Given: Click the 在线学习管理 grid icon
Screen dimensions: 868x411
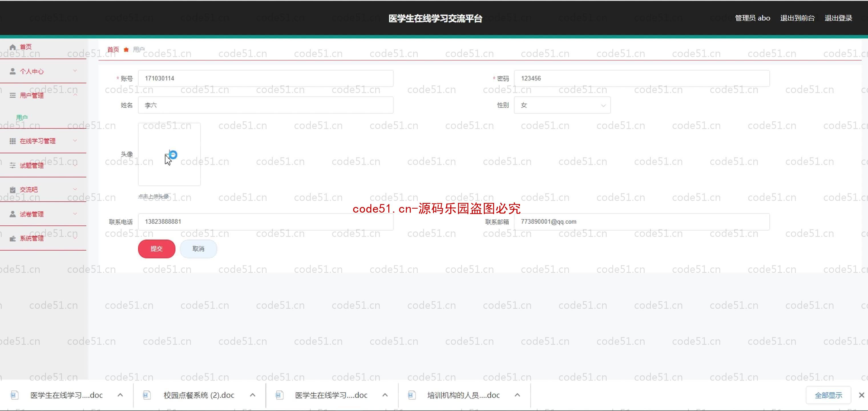Looking at the screenshot, I should click(13, 141).
